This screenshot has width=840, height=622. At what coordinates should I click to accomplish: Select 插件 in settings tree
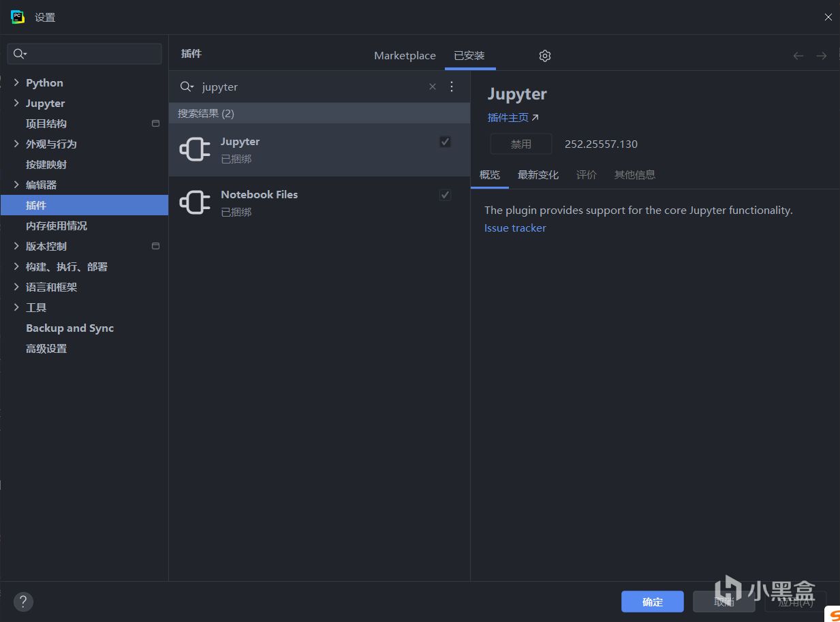(x=84, y=205)
